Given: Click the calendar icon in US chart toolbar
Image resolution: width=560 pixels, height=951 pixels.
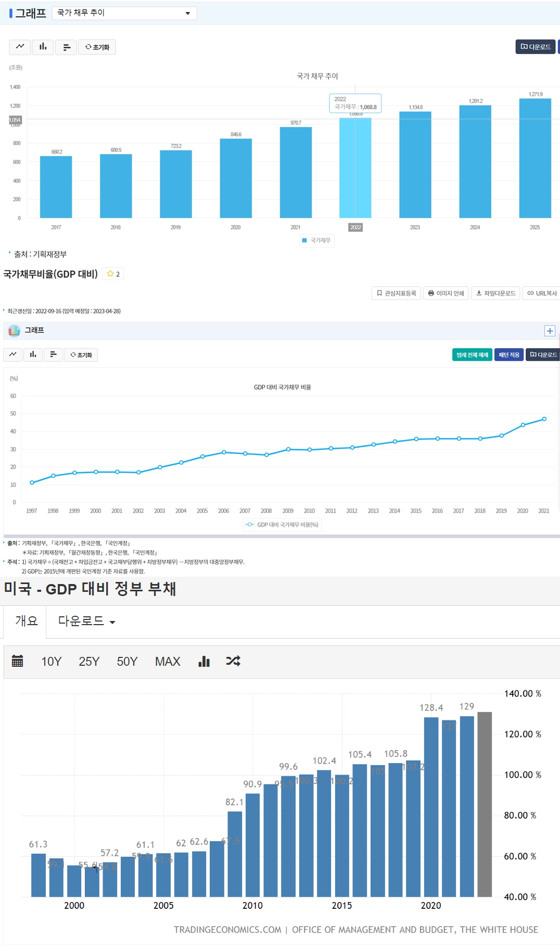Looking at the screenshot, I should tap(18, 661).
